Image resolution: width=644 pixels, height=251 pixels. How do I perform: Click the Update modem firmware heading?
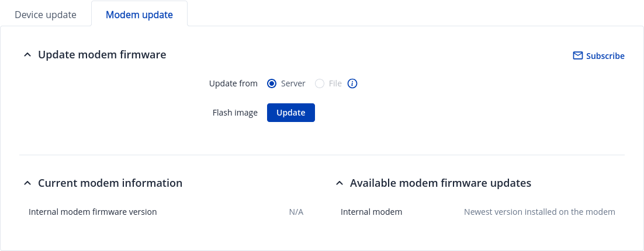click(102, 55)
